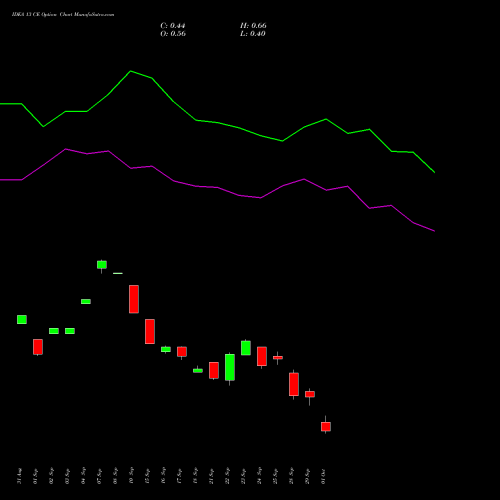This screenshot has width=500, height=500.
Task: Click the red candlestick for 01 Sep
Action: tap(38, 347)
